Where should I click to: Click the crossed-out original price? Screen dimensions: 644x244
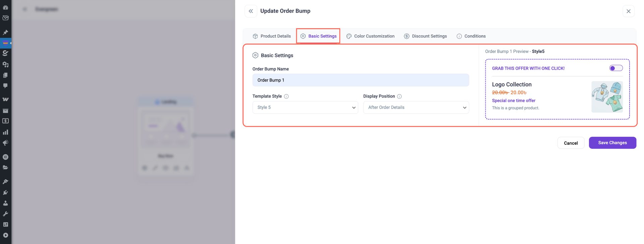(x=500, y=93)
